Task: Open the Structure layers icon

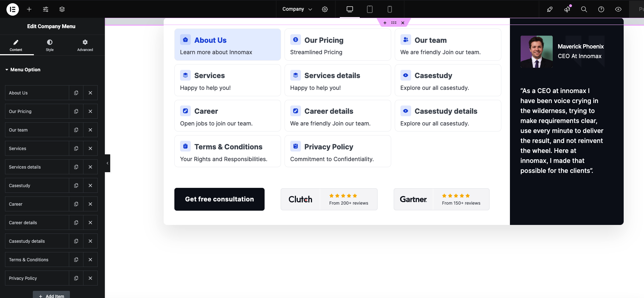Action: point(62,9)
